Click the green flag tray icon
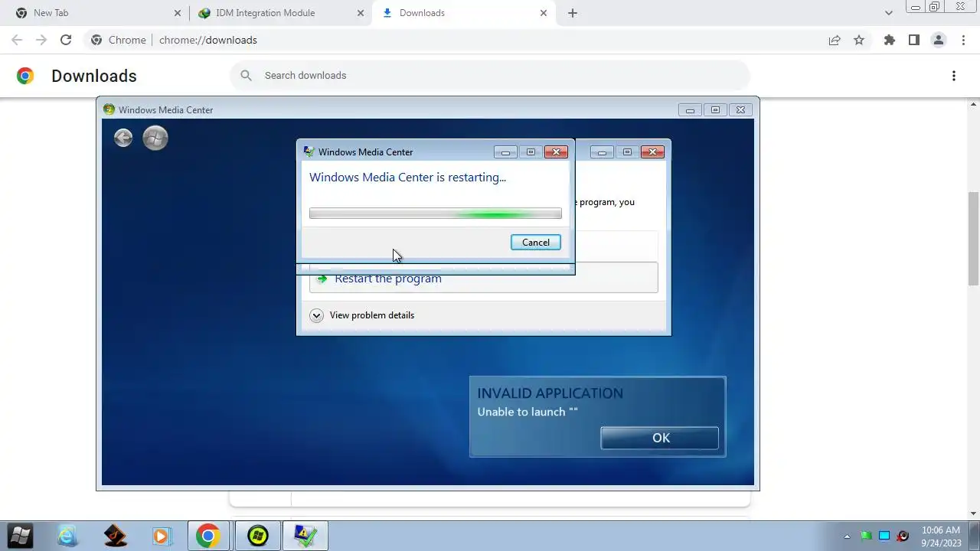The width and height of the screenshot is (980, 551). point(866,536)
